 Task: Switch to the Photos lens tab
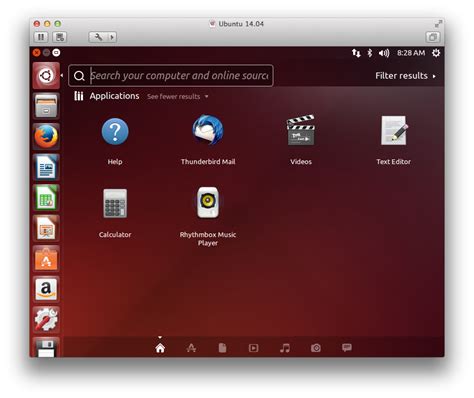click(316, 348)
